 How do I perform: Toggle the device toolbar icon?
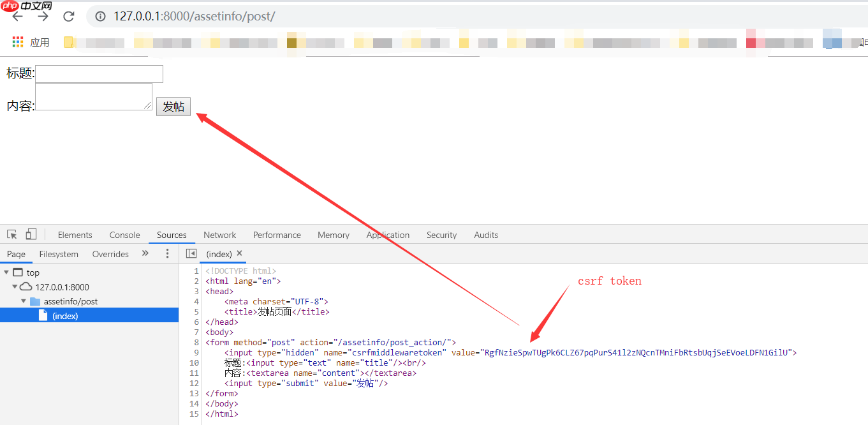31,235
